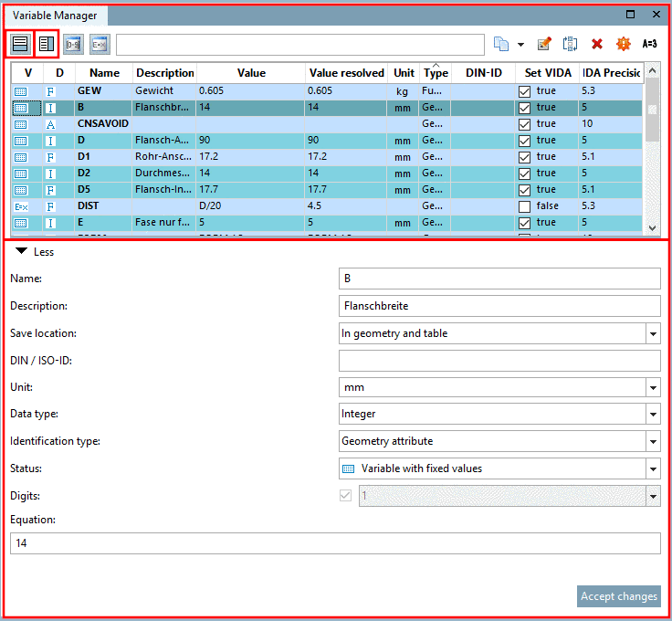Click the split table/details view icon

[x=47, y=43]
